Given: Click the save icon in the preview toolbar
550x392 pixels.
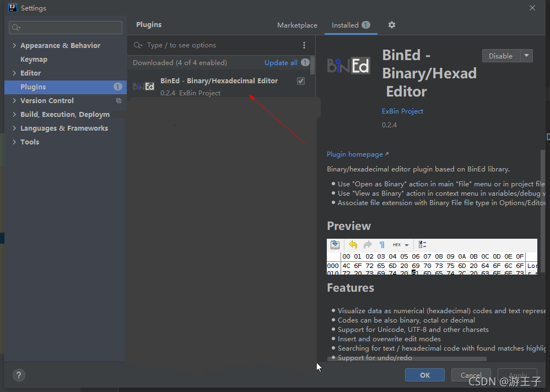Looking at the screenshot, I should [335, 245].
